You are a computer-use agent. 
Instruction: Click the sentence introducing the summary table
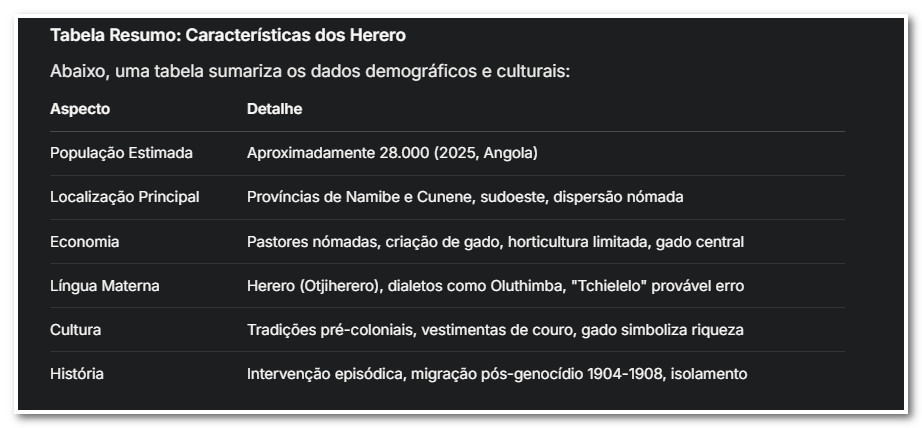[x=309, y=72]
